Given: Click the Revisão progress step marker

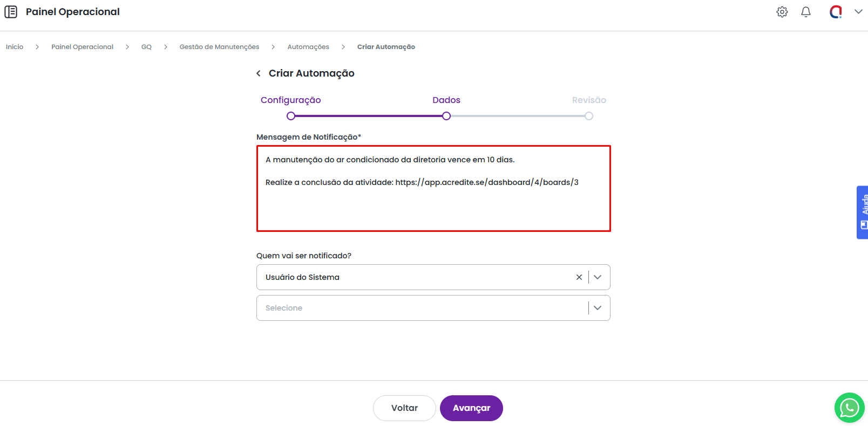Looking at the screenshot, I should 589,116.
